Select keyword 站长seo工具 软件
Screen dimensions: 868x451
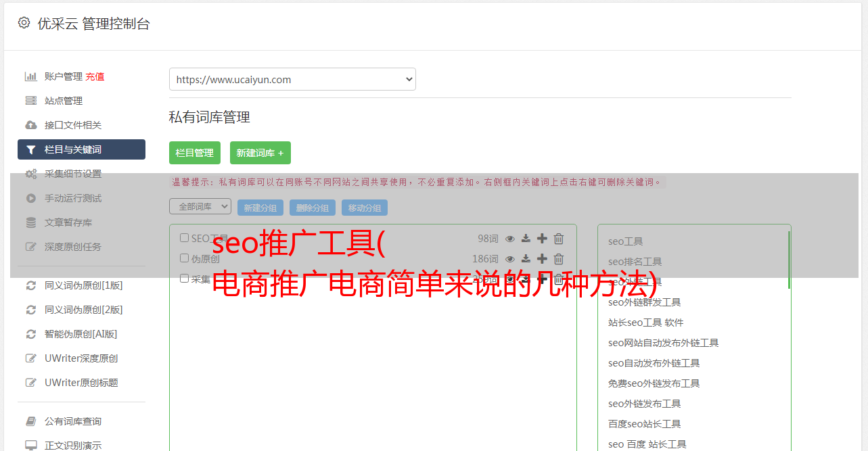tap(646, 323)
